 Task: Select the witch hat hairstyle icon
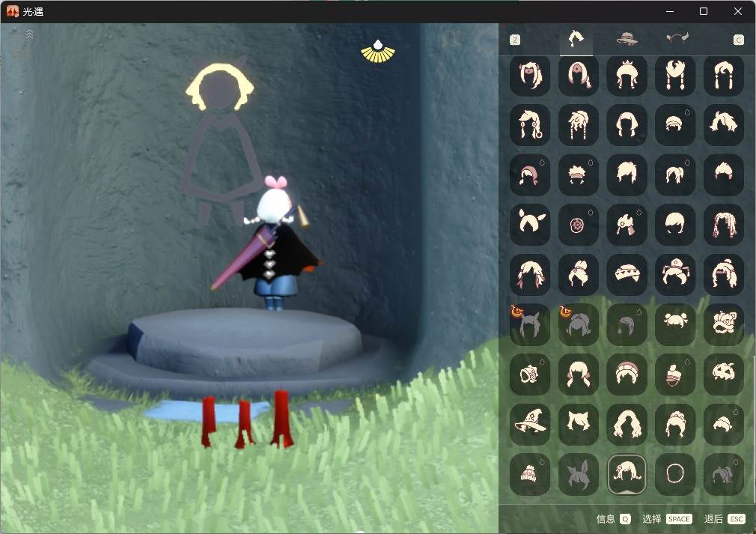pos(530,424)
